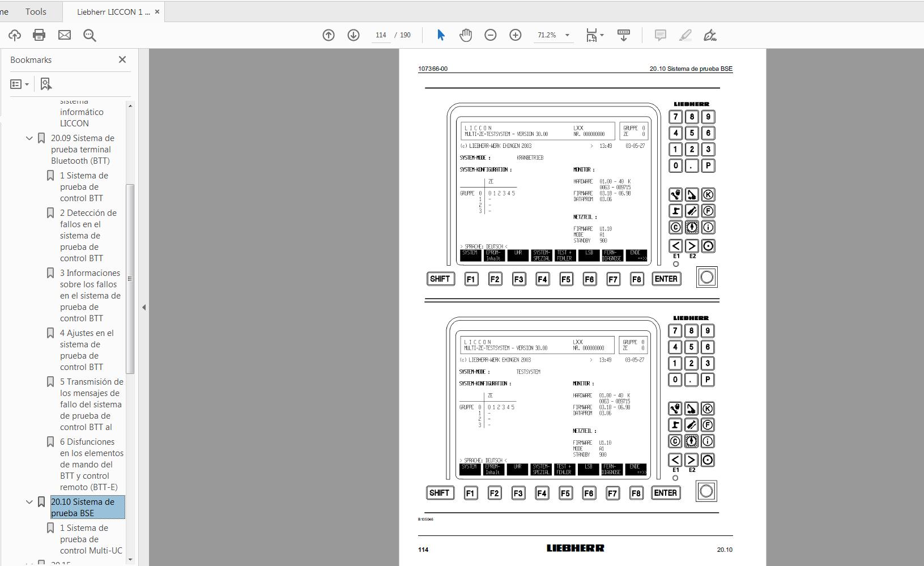Screen dimensions: 924x566
Task: Click the page number input field
Action: click(381, 35)
